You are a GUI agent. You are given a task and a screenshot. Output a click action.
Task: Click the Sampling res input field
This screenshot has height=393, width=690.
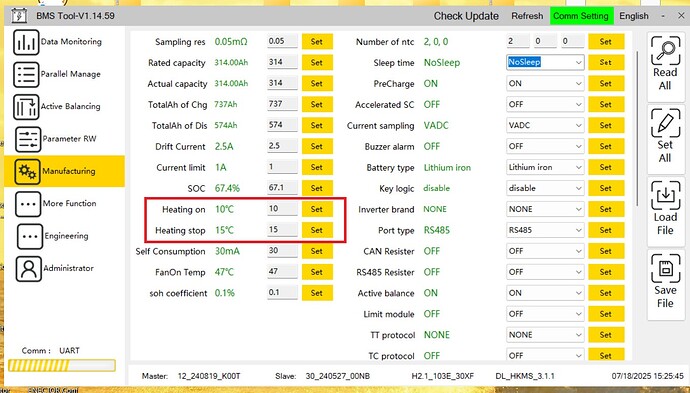[x=282, y=41]
